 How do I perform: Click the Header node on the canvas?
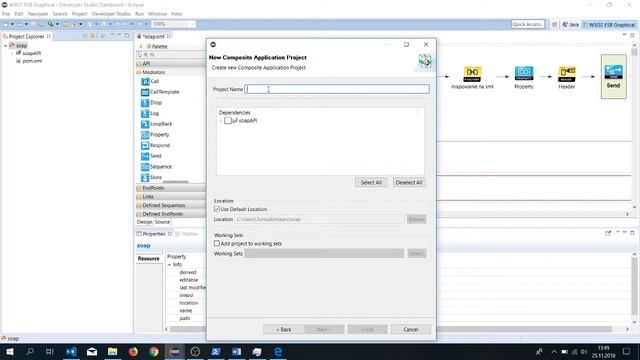pyautogui.click(x=567, y=77)
